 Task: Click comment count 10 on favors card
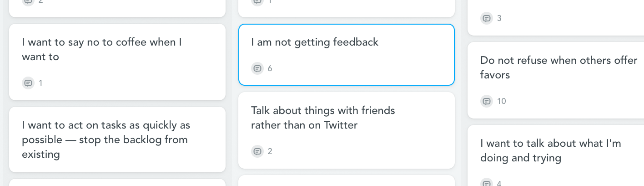[501, 101]
